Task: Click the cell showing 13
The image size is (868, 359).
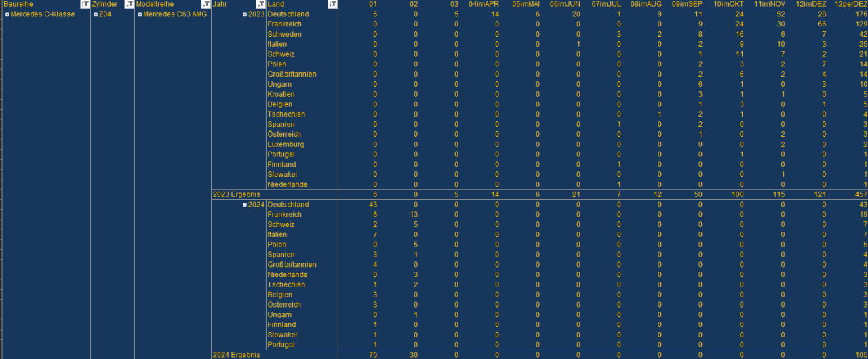Action: [414, 215]
